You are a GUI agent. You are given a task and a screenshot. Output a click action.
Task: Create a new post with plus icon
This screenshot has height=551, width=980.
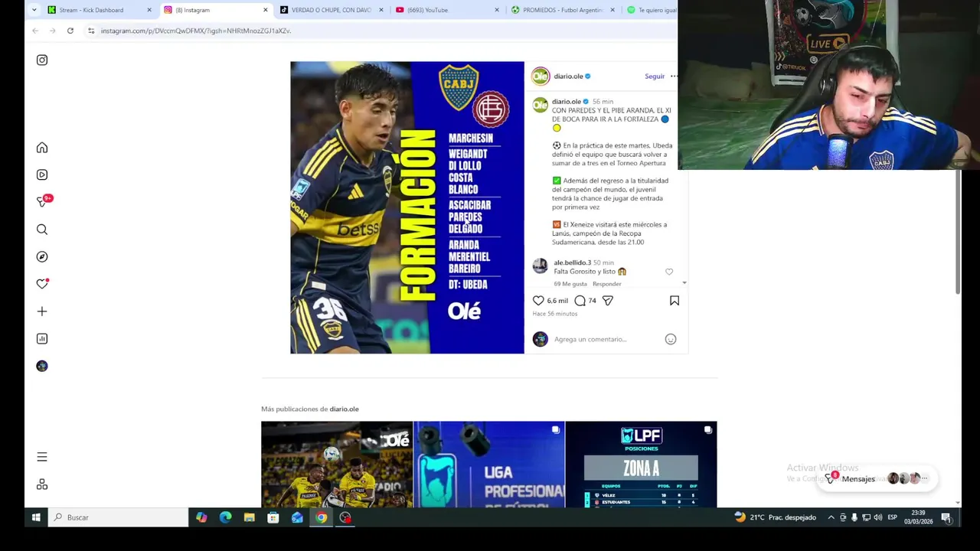click(42, 311)
